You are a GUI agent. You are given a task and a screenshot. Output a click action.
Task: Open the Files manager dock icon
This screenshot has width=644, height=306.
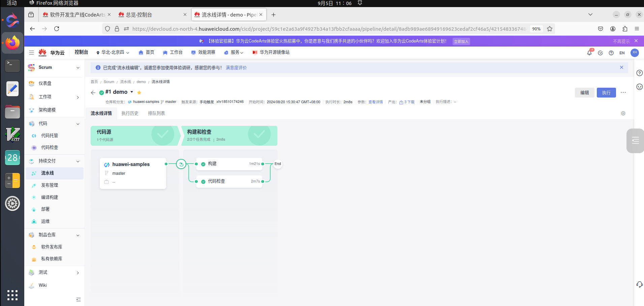point(12,112)
